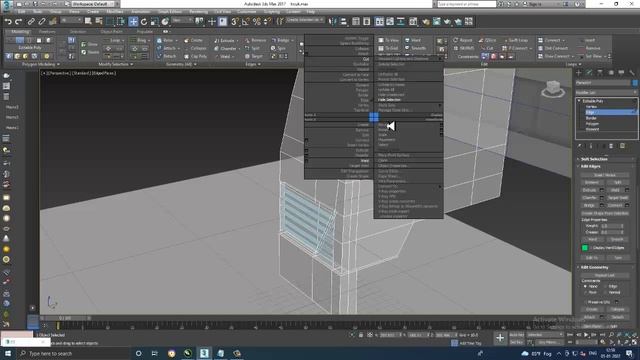Click the Cap Poly tool
This screenshot has width=640, height=360.
pos(196,56)
